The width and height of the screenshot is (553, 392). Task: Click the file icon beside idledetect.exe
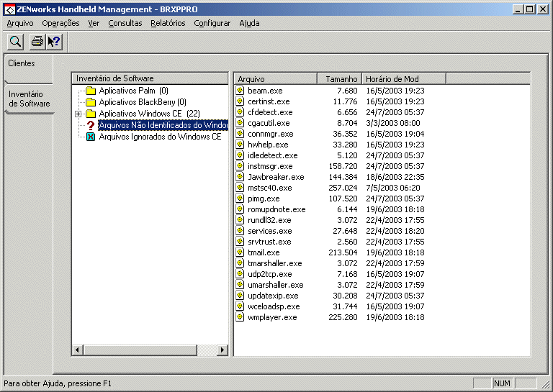point(240,155)
